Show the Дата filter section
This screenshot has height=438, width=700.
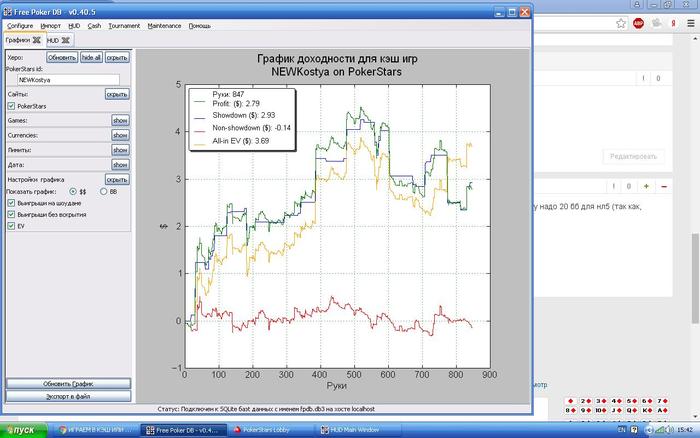pyautogui.click(x=121, y=165)
